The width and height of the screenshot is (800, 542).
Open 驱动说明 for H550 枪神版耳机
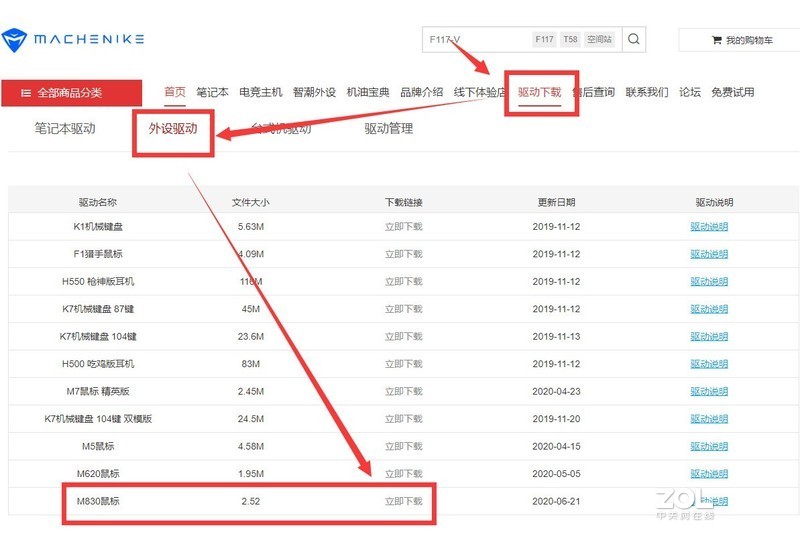709,282
